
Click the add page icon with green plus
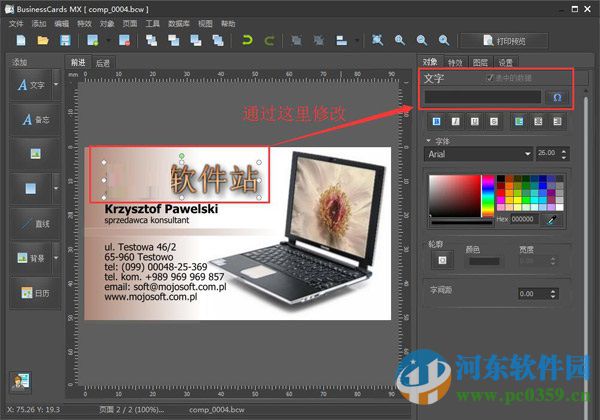point(93,40)
